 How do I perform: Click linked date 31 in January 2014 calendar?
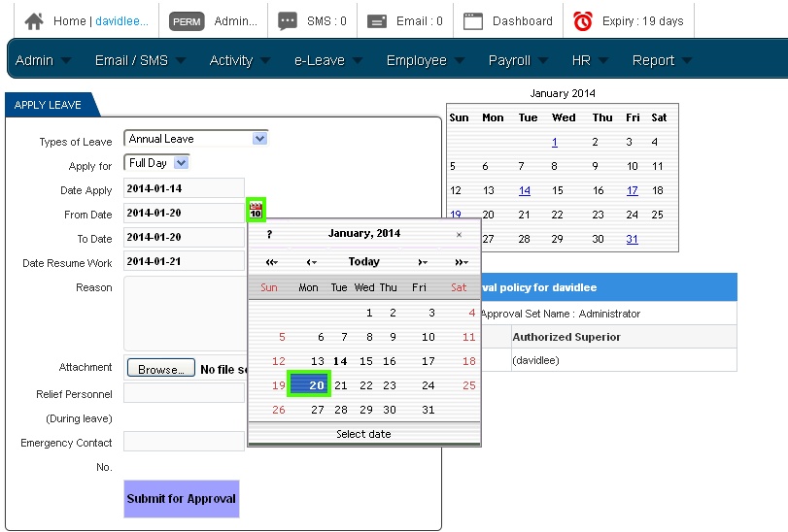pyautogui.click(x=632, y=239)
